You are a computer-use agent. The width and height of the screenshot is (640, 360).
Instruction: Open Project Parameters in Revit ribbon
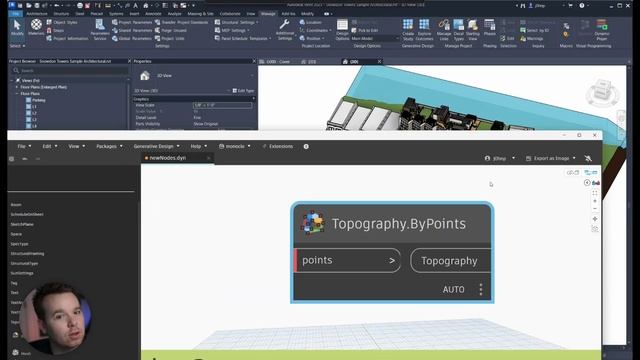[132, 22]
